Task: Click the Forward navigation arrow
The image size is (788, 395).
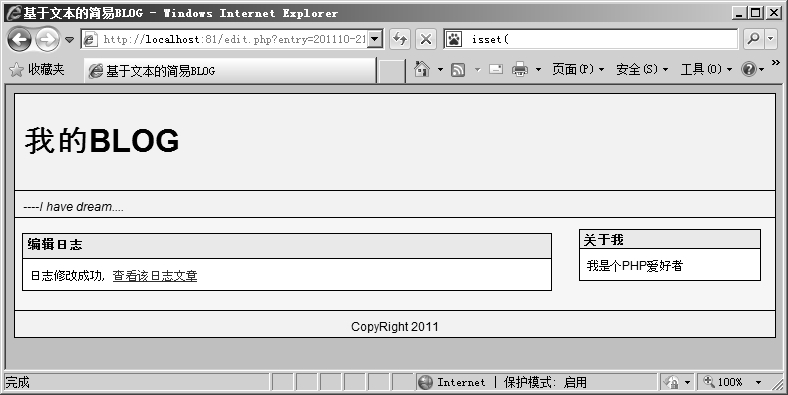Action: tap(47, 39)
